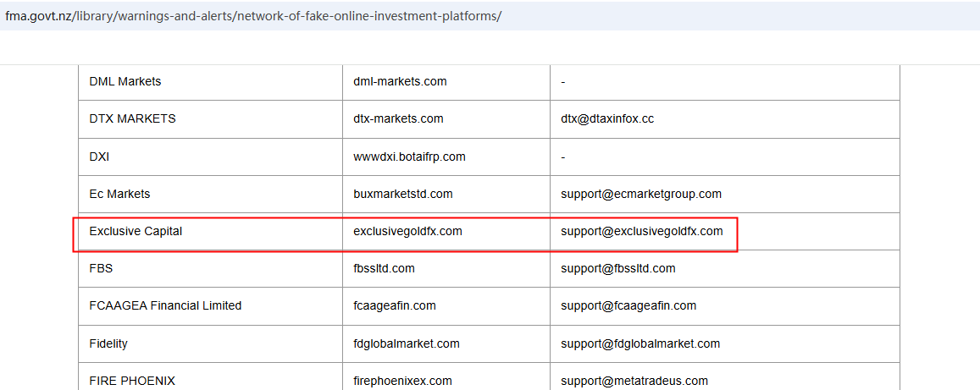Select the dml-markets.com domain cell

(x=446, y=82)
